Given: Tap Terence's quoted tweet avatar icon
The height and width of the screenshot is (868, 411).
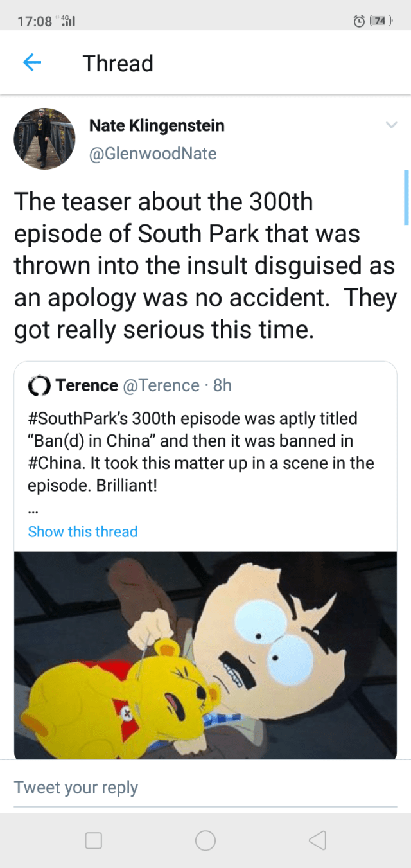Looking at the screenshot, I should pyautogui.click(x=39, y=385).
